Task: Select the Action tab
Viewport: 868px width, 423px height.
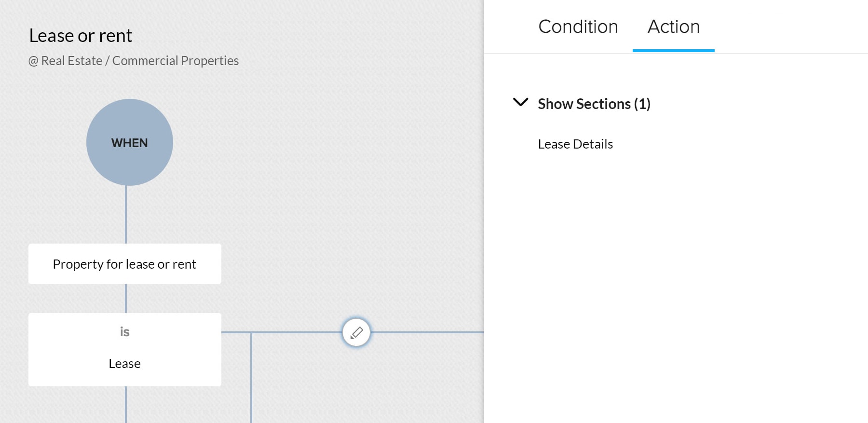Action: 673,27
